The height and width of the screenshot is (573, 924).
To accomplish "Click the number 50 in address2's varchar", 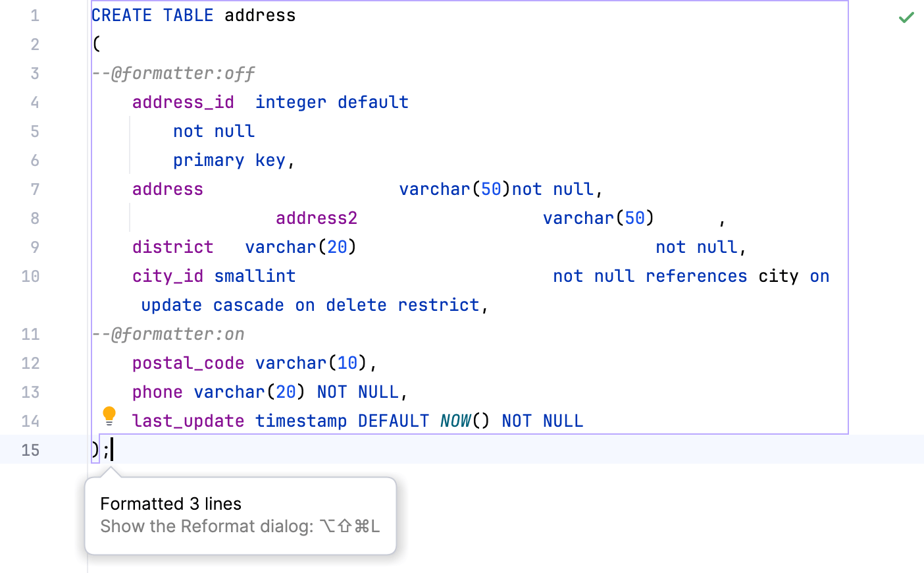I will click(x=632, y=218).
